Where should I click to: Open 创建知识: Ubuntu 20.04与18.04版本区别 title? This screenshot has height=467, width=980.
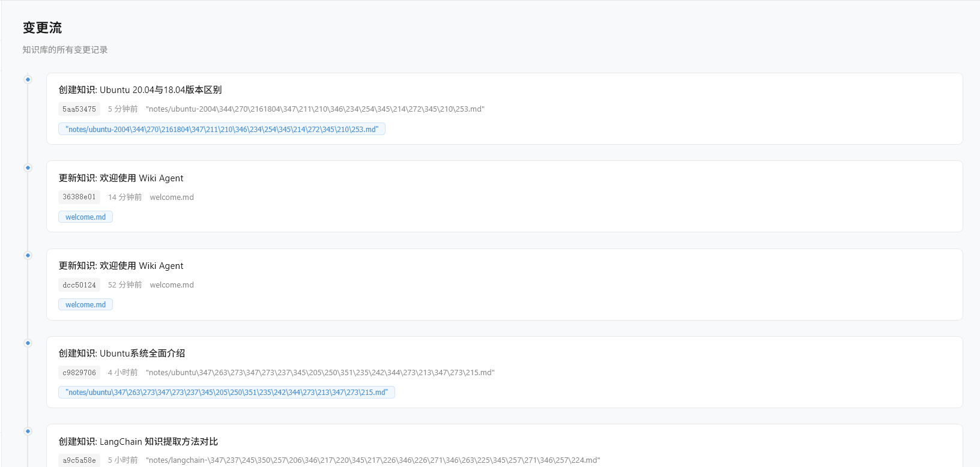140,90
